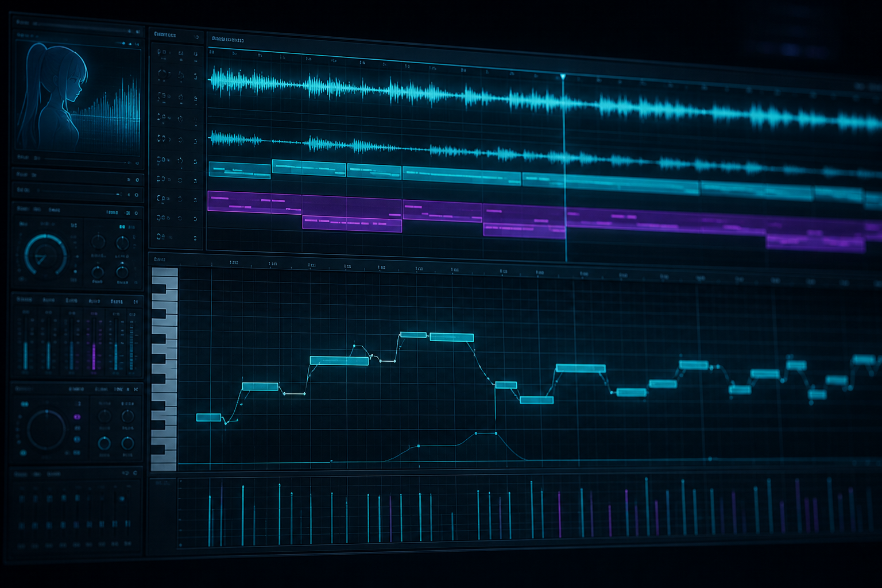Image resolution: width=882 pixels, height=588 pixels.
Task: Select the lower purple clip under the first purple clip
Action: [352, 223]
